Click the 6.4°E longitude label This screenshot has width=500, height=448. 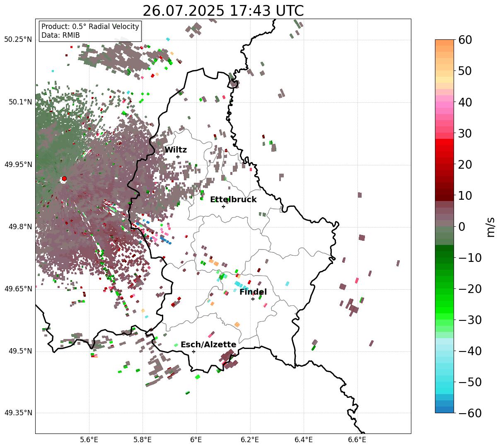[304, 440]
